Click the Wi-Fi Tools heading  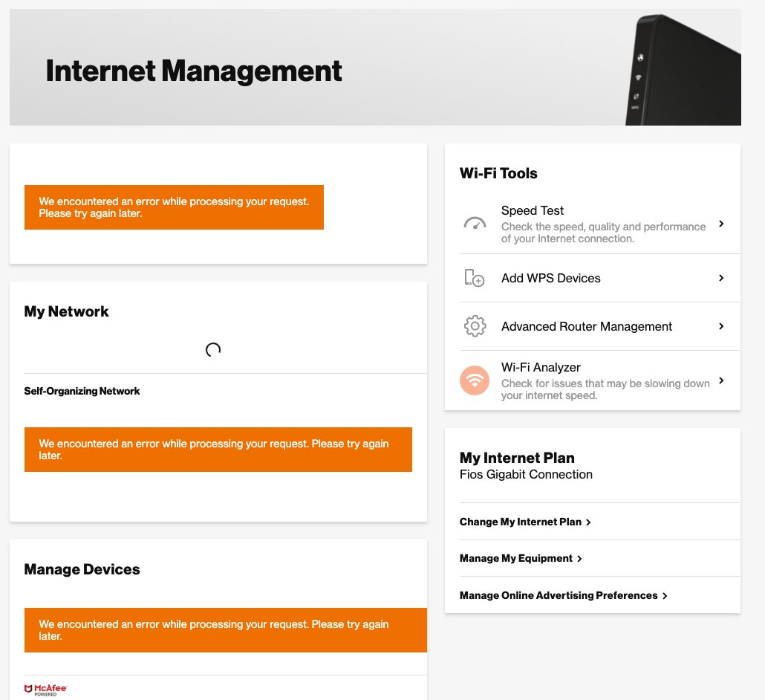pyautogui.click(x=498, y=173)
